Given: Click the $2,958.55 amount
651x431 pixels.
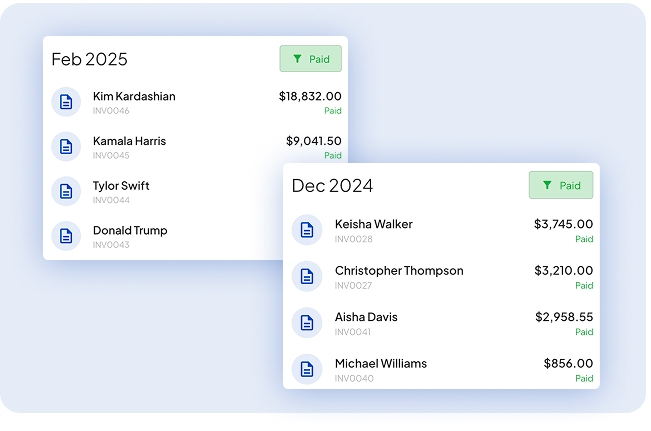Looking at the screenshot, I should coord(564,317).
